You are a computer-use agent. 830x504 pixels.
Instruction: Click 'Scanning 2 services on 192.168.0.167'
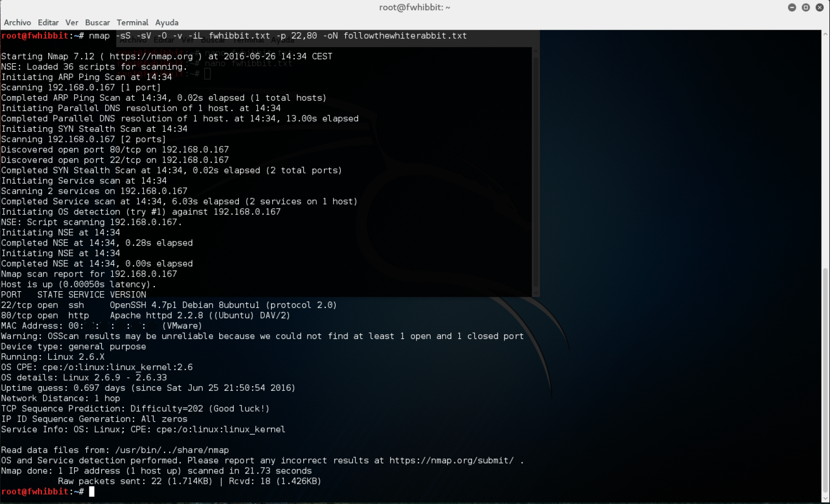[94, 191]
